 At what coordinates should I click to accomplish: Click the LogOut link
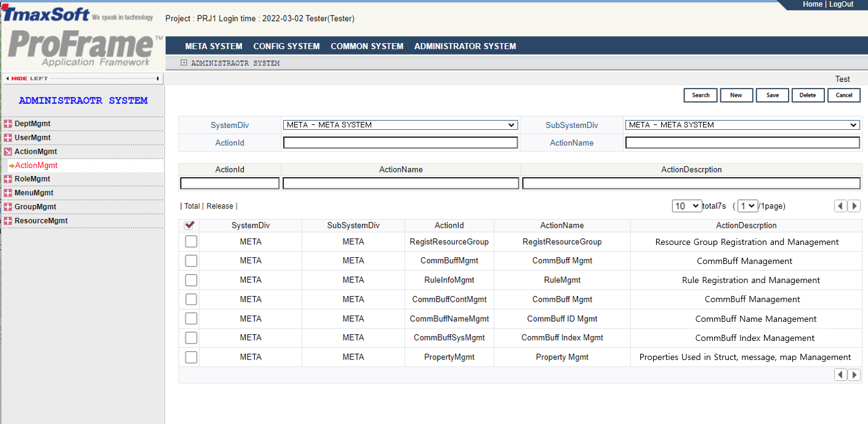pos(841,4)
